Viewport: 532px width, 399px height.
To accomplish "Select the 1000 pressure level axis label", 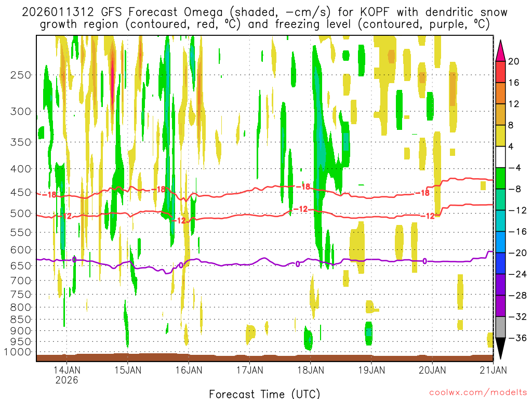I will point(19,352).
